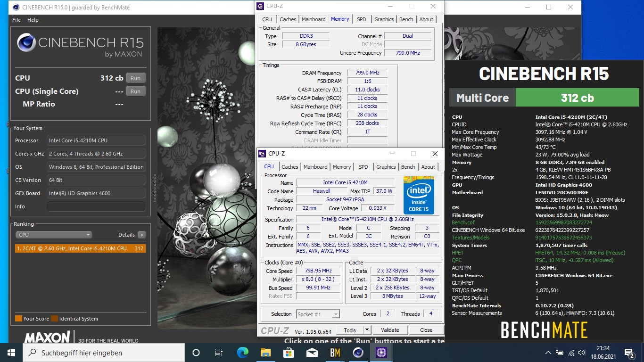Open SPD tab in upper CPU-Z window

coord(361,19)
